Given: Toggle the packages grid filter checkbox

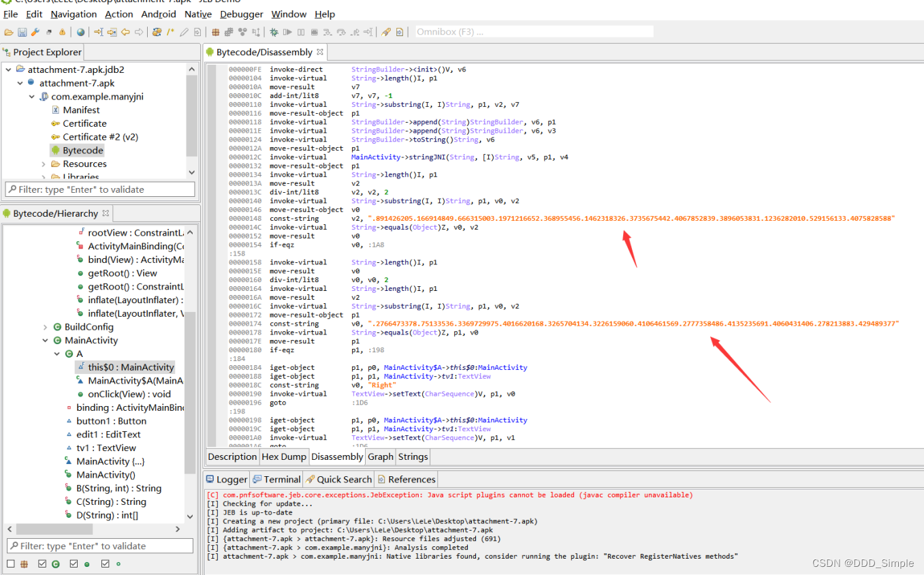Looking at the screenshot, I should coord(10,564).
